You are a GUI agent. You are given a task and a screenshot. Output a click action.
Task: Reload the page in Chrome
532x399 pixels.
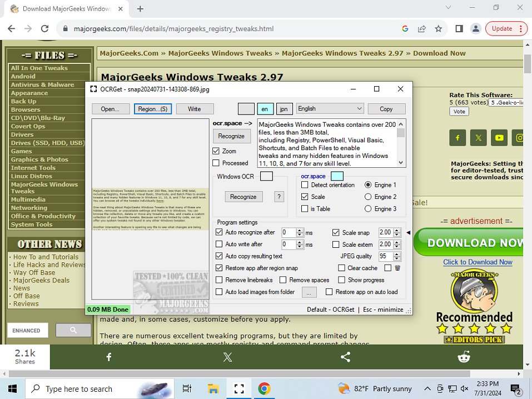tap(45, 29)
